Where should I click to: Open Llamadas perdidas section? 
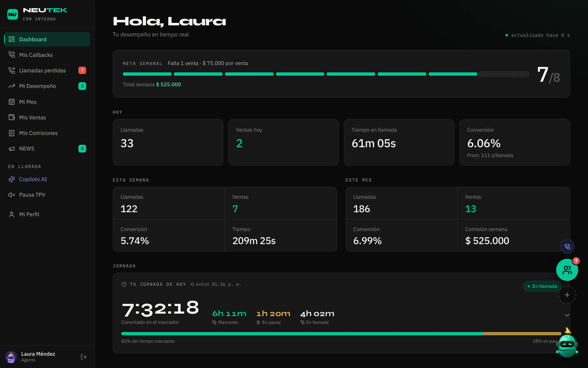click(47, 70)
